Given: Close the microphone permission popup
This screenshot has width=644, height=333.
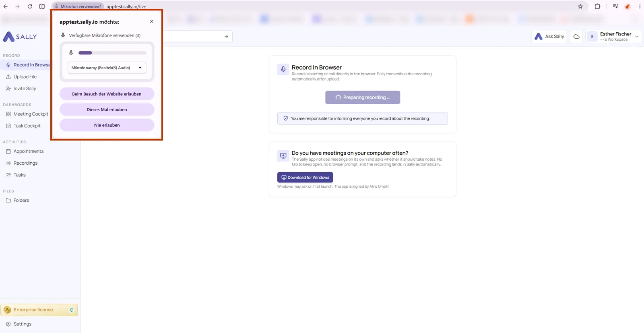Looking at the screenshot, I should [x=152, y=21].
